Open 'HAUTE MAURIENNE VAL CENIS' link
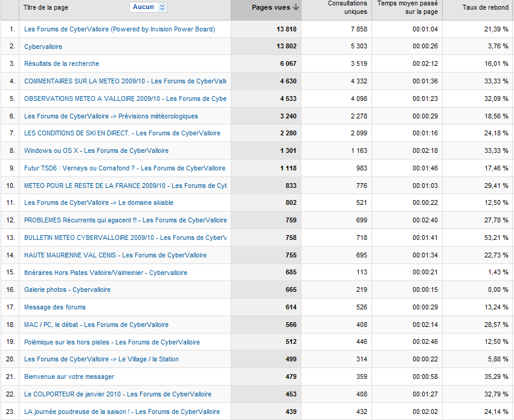The image size is (514, 420). (115, 255)
